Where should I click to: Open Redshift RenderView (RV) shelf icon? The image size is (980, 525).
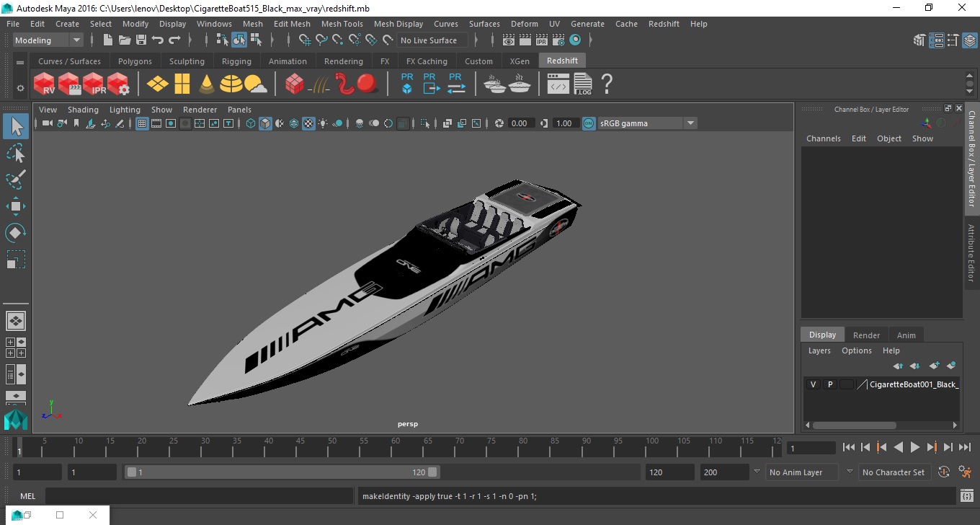tap(44, 84)
